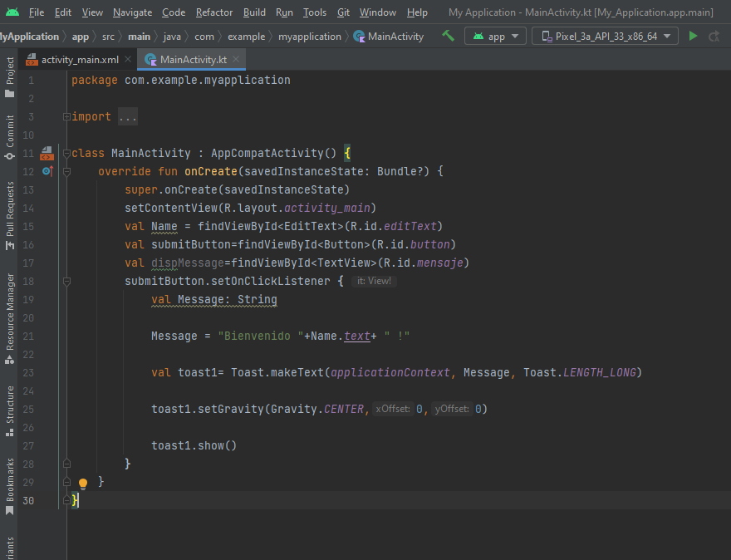Click the rerun icon beside the run button
This screenshot has height=560, width=731.
[713, 36]
